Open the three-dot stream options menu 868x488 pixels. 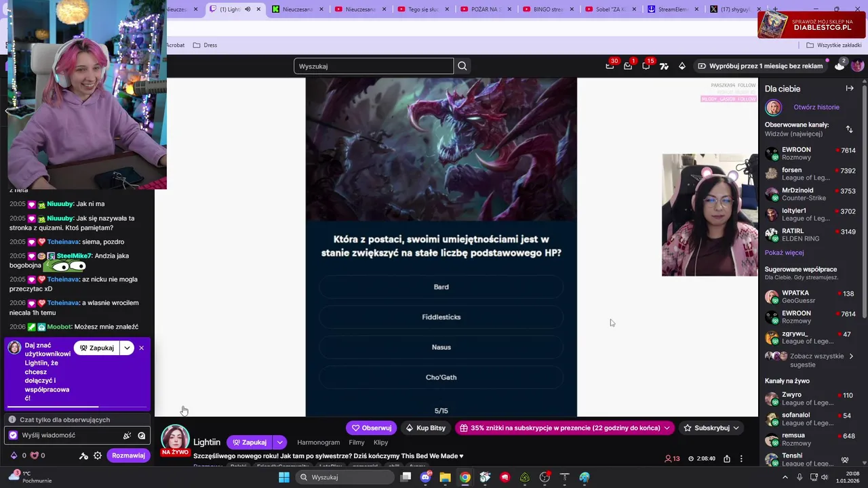(x=741, y=459)
